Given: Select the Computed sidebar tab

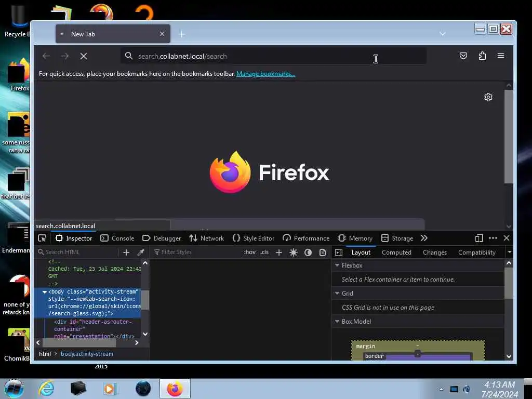Looking at the screenshot, I should click(x=396, y=252).
